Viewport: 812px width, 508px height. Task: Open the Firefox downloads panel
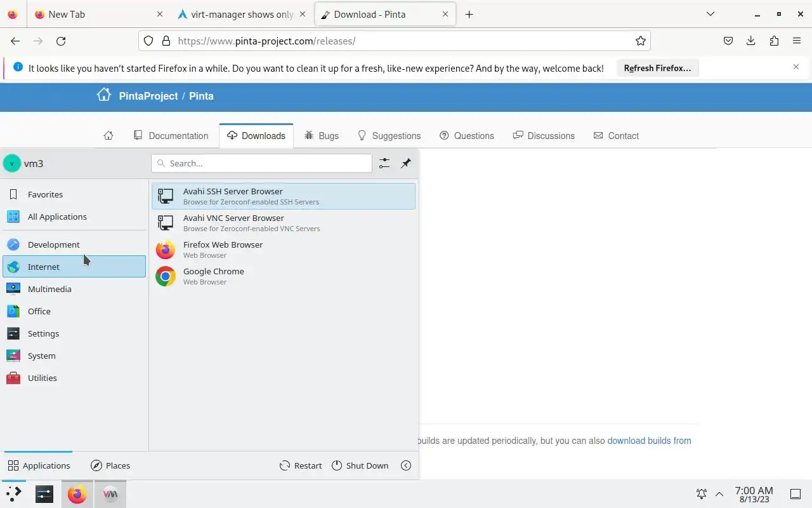pyautogui.click(x=751, y=41)
